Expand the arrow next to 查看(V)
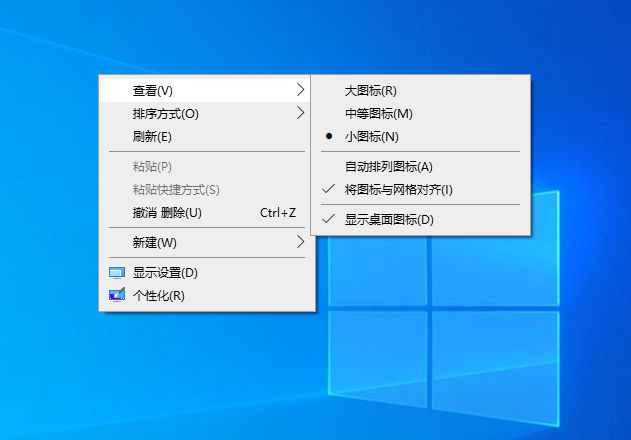 click(300, 91)
